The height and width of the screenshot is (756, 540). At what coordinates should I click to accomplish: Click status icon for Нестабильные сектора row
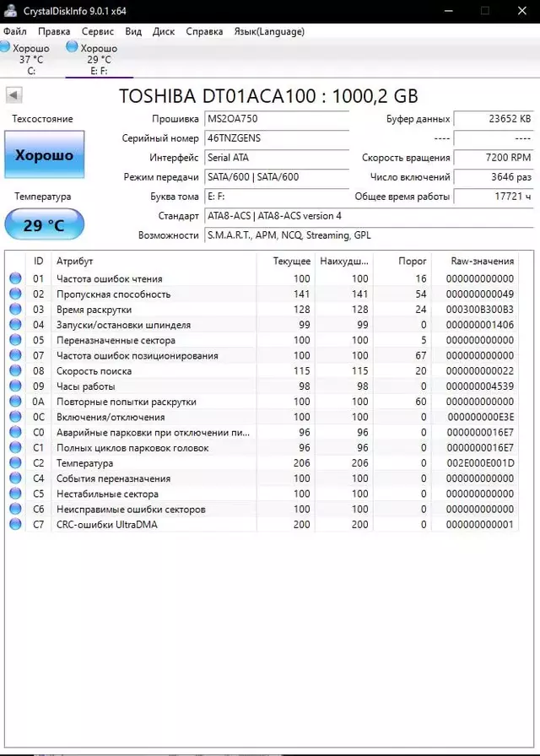tap(15, 494)
